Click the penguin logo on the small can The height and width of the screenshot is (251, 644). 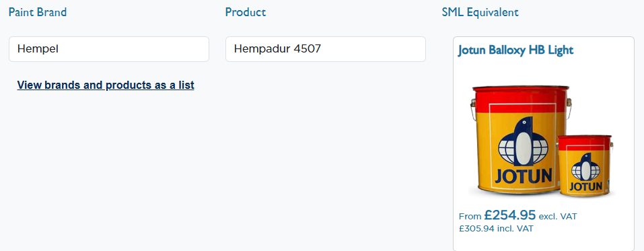pos(585,166)
